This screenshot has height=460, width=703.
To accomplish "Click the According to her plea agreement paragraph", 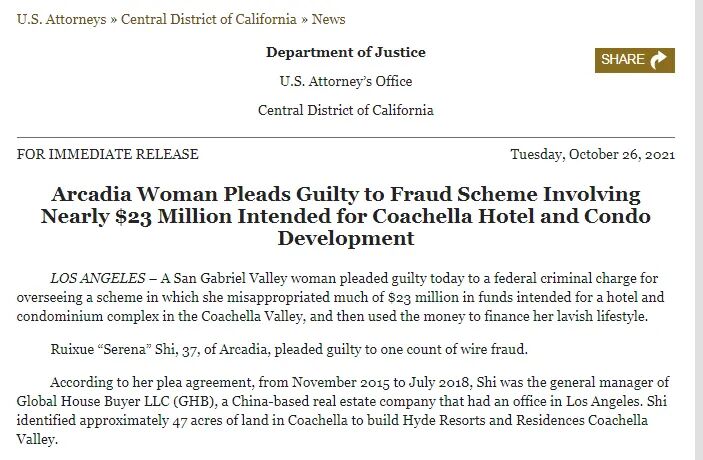I will (x=343, y=411).
